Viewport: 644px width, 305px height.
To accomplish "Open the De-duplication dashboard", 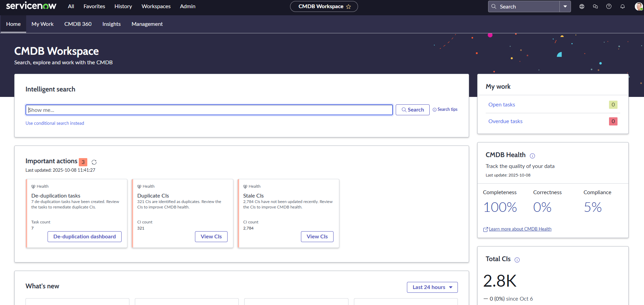I will (x=85, y=237).
